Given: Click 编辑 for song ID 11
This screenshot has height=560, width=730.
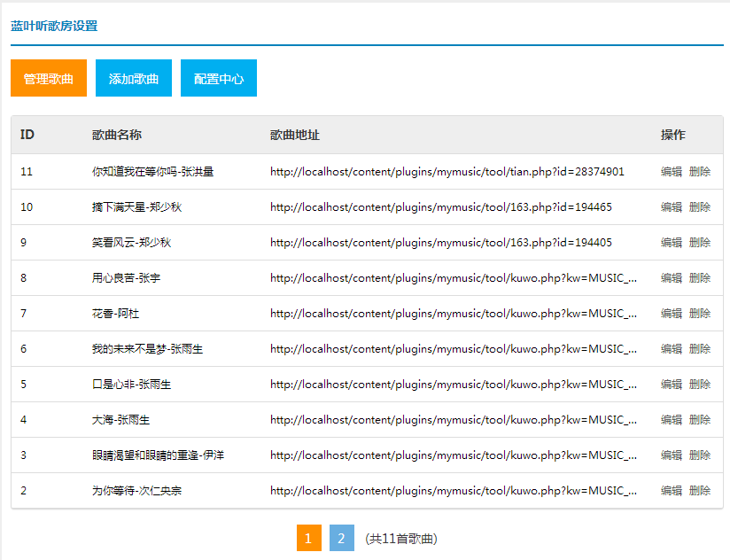Looking at the screenshot, I should coord(672,172).
